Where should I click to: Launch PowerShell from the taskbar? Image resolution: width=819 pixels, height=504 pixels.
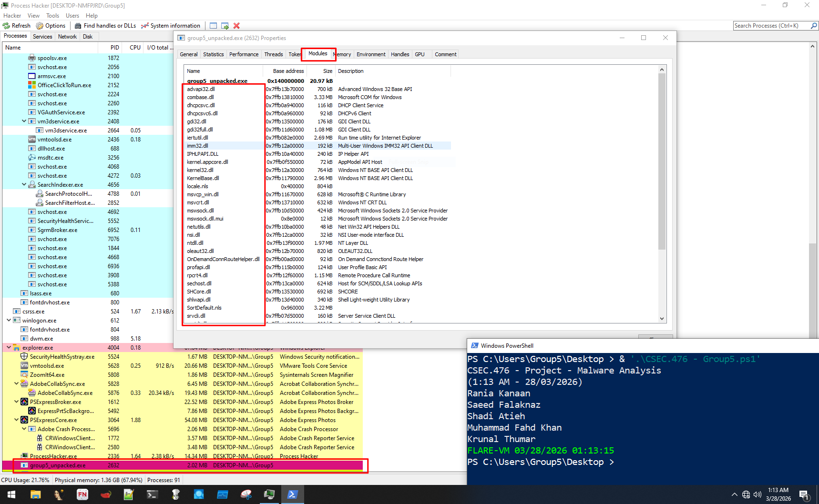293,494
